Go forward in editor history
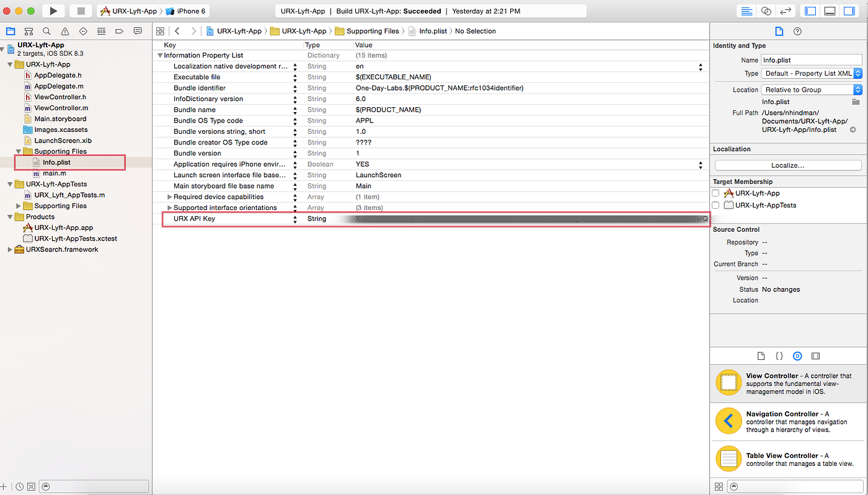This screenshot has width=868, height=495. pyautogui.click(x=193, y=31)
